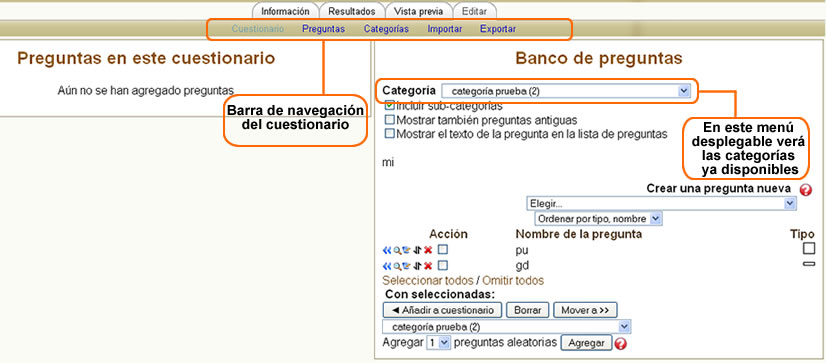Click 'Añadir a cuestionario' button

pos(442,310)
